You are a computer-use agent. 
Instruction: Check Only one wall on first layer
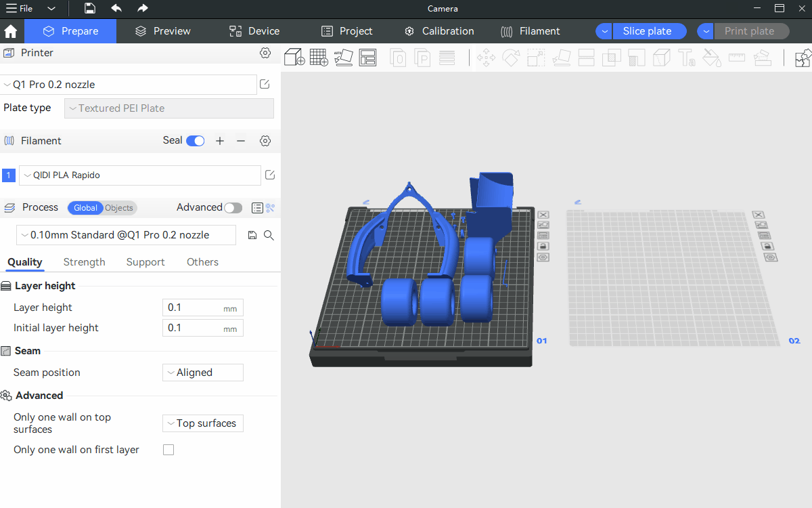(168, 450)
